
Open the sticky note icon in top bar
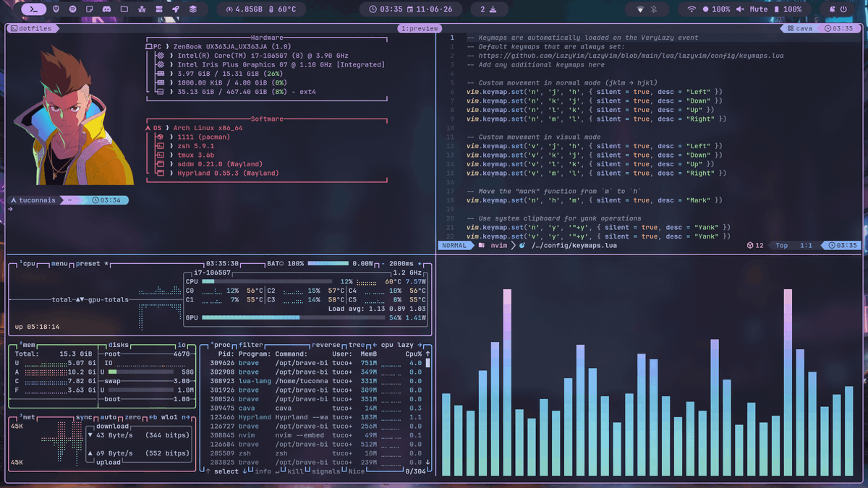pos(90,9)
